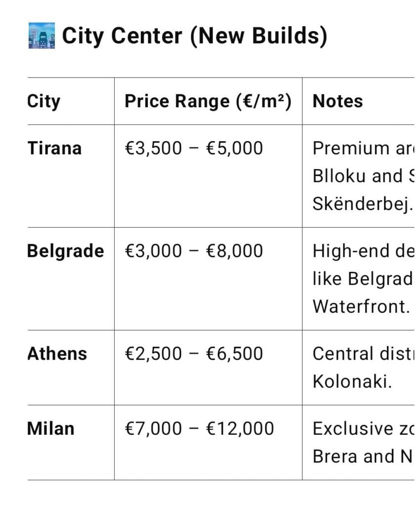Click the word Waterfront in notes

(x=360, y=306)
